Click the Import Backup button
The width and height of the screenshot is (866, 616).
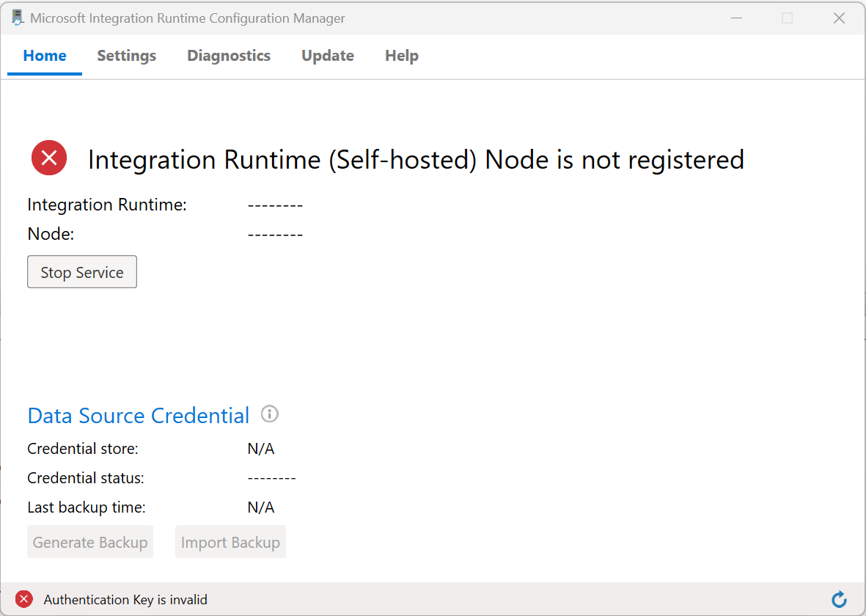click(230, 543)
